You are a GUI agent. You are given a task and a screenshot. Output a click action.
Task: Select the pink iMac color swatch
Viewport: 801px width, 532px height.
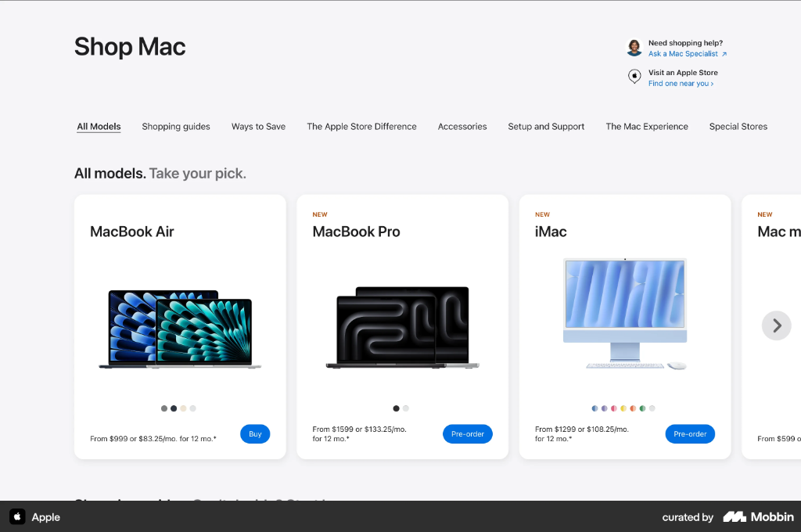613,408
